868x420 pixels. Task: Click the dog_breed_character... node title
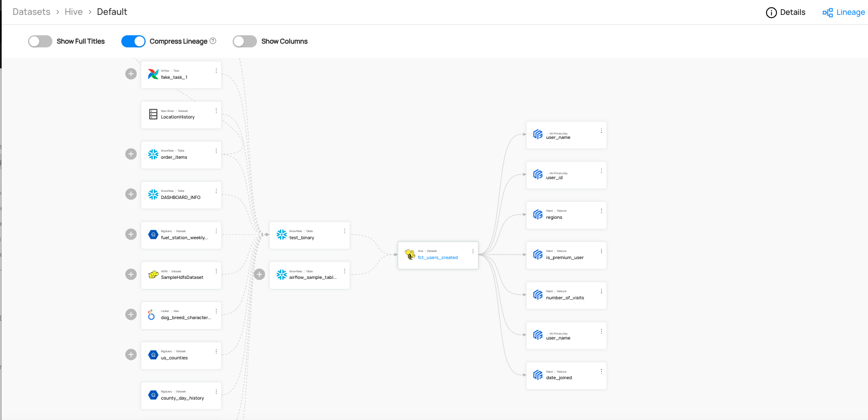click(186, 317)
